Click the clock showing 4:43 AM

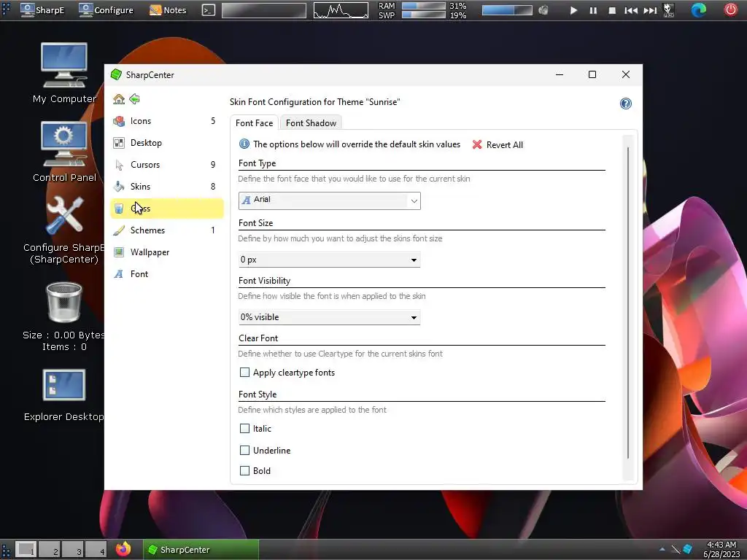tap(721, 550)
